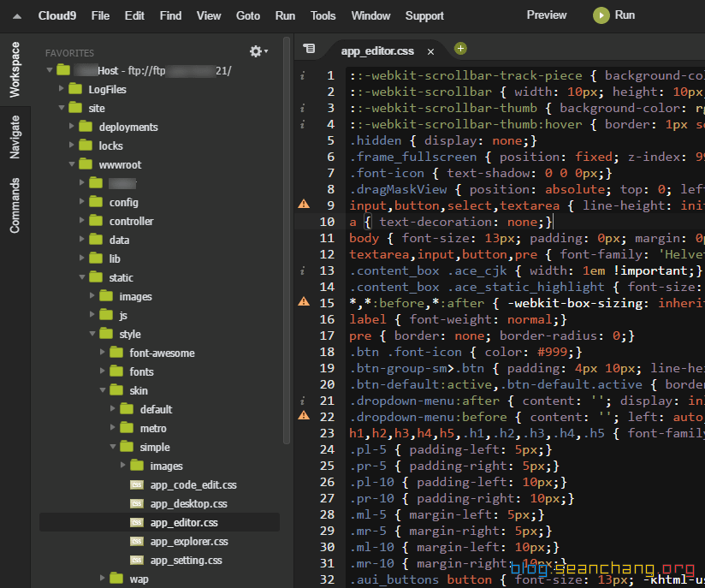Select the app_setting.css file icon
705x588 pixels.
pyautogui.click(x=137, y=560)
